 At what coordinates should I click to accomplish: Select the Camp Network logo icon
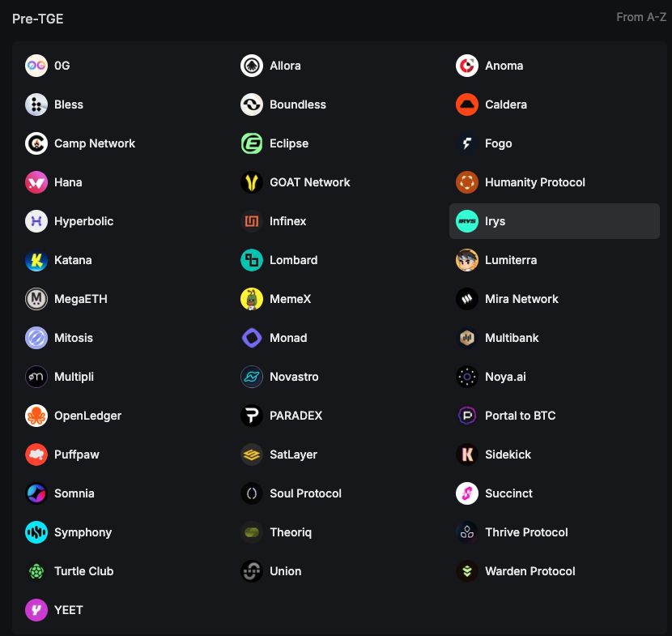point(36,143)
